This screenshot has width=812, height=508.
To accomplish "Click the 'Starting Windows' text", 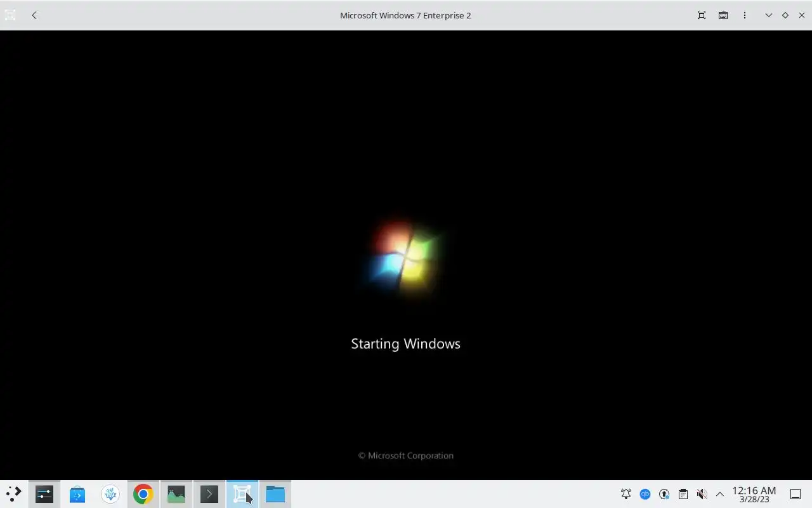I will (405, 344).
